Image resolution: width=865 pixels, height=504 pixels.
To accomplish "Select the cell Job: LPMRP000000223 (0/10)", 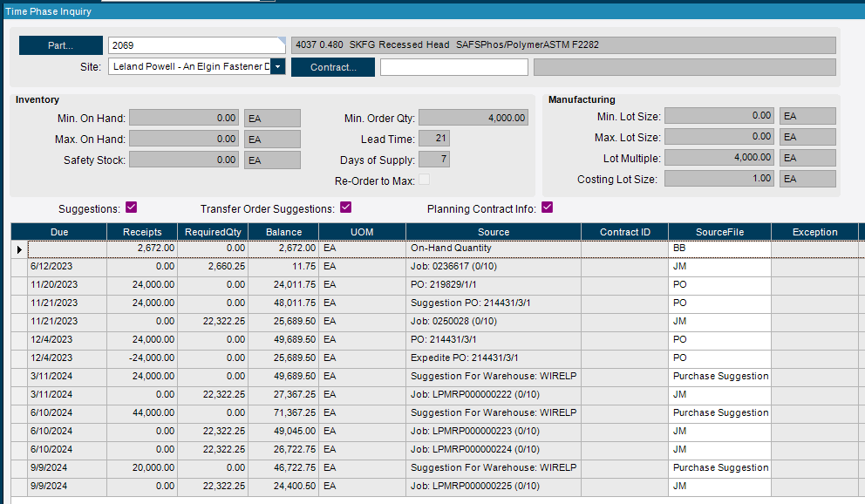I will 494,431.
